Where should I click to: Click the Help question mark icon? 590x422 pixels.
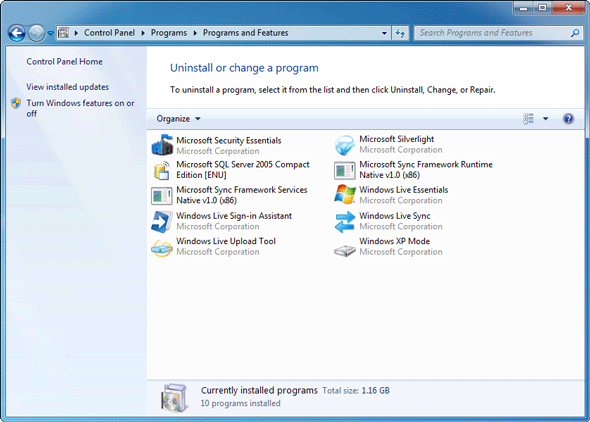click(x=568, y=119)
